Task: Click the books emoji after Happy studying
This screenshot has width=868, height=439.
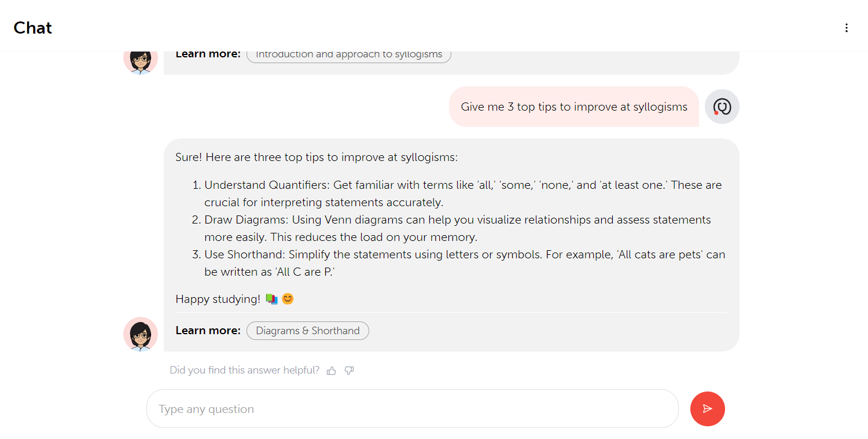Action: tap(271, 299)
